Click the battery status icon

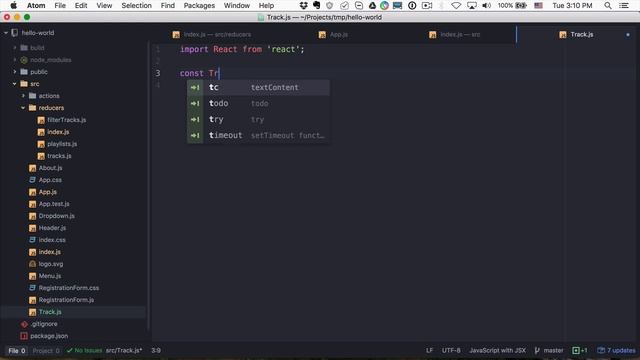point(521,5)
